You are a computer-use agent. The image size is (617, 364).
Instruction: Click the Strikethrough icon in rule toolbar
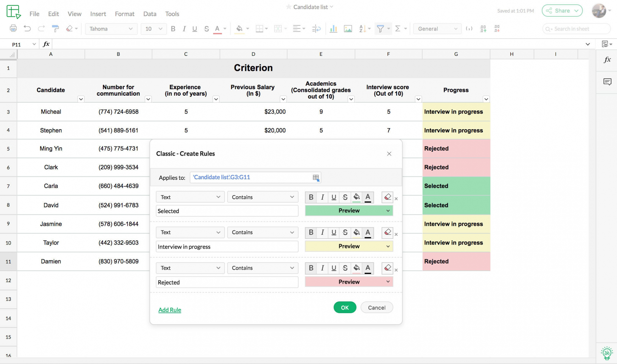[x=345, y=197]
